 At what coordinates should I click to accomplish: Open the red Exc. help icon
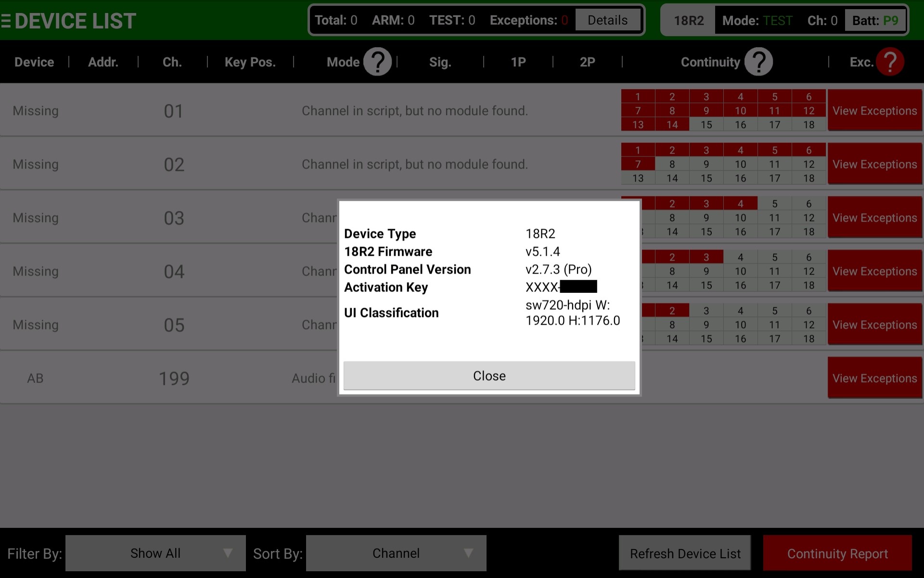[890, 62]
